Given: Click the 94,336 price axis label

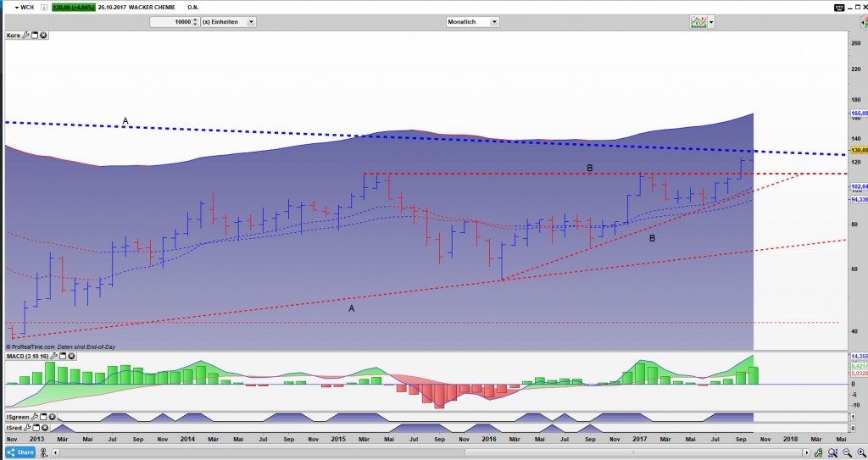Looking at the screenshot, I should [859, 199].
